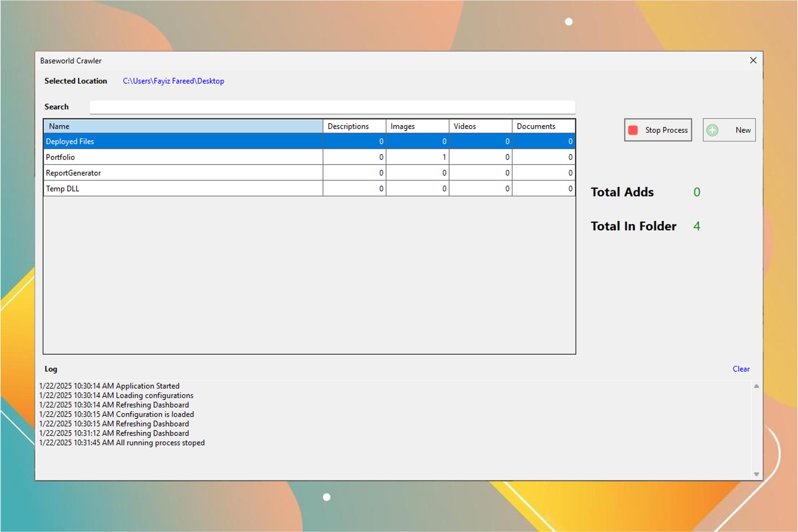Select the Portfolio row
The width and height of the screenshot is (798, 532).
pyautogui.click(x=309, y=157)
